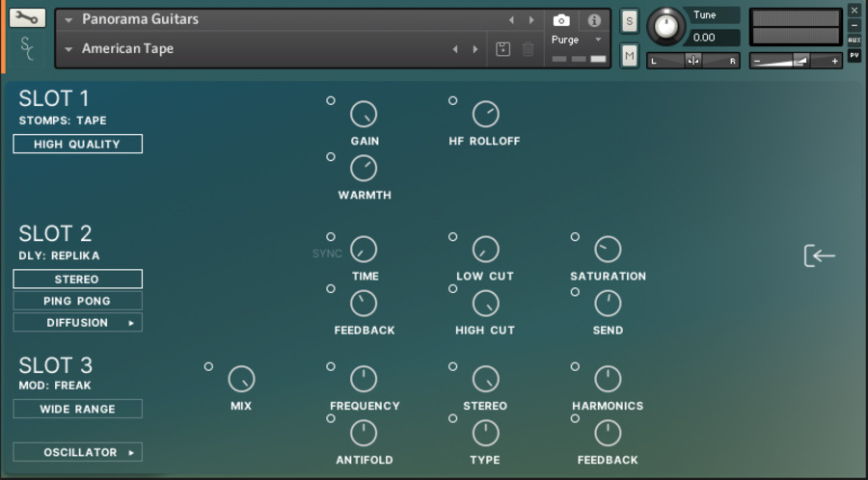Mute the instrument with M button
Viewport: 868px width, 480px height.
point(630,57)
